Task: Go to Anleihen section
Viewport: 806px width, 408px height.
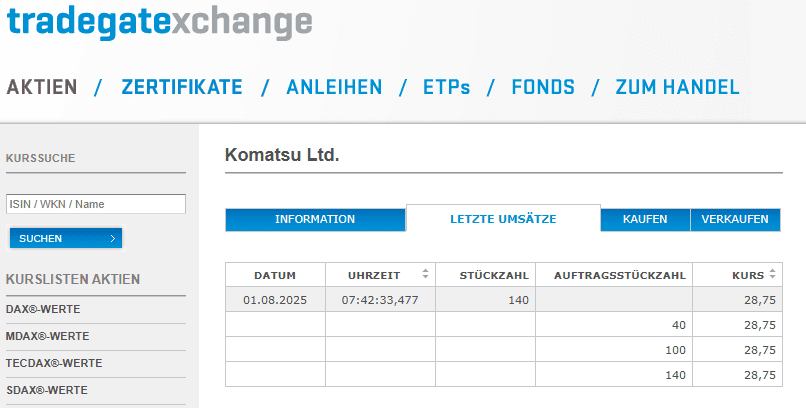Action: tap(334, 87)
